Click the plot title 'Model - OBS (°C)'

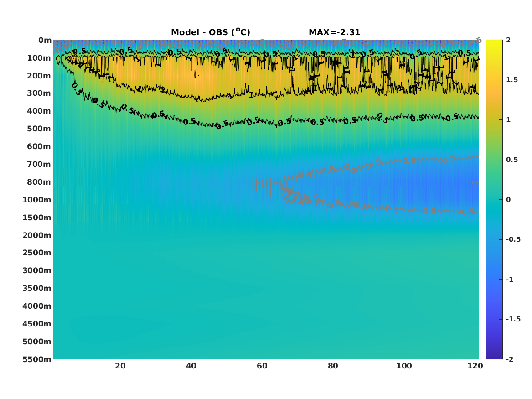tap(210, 32)
